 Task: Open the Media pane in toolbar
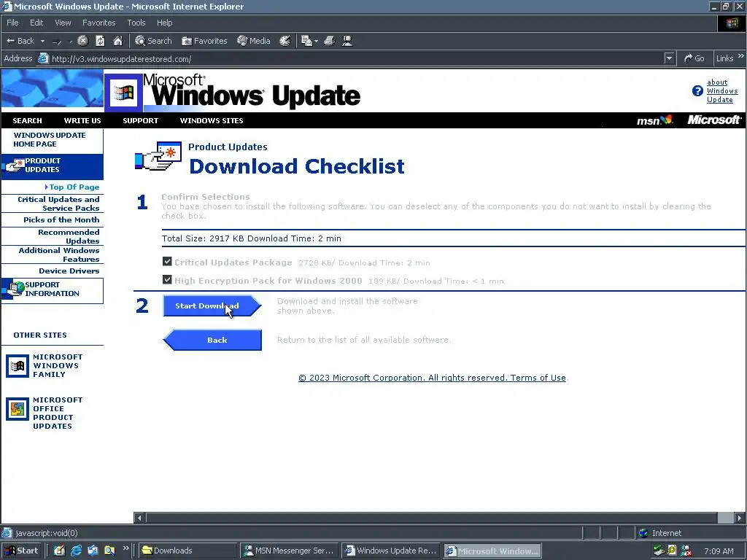253,41
